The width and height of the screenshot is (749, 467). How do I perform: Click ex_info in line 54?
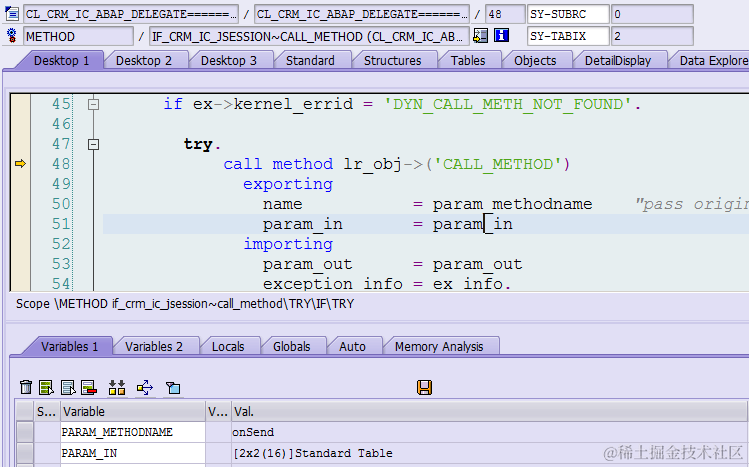click(468, 284)
